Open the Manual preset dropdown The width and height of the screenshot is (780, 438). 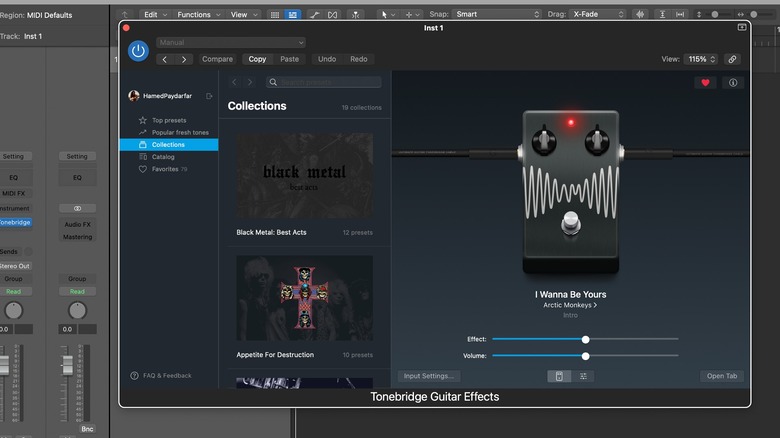click(231, 43)
